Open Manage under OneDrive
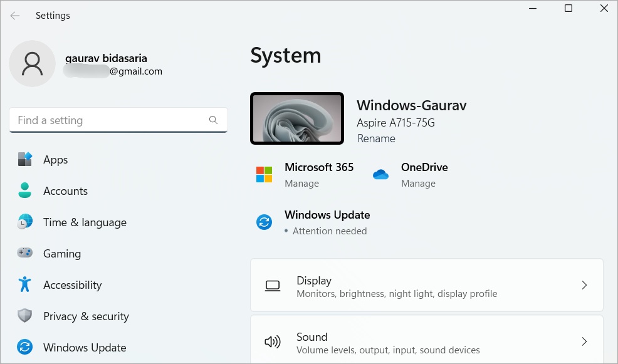This screenshot has width=618, height=364. click(418, 184)
